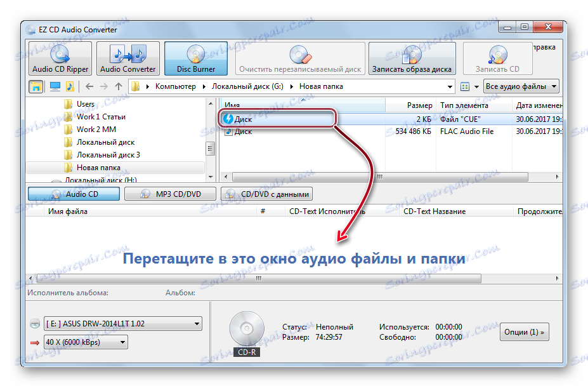588x388 pixels.
Task: Expand the Локальный диск (G:) breadcrumb arrow
Action: point(291,87)
